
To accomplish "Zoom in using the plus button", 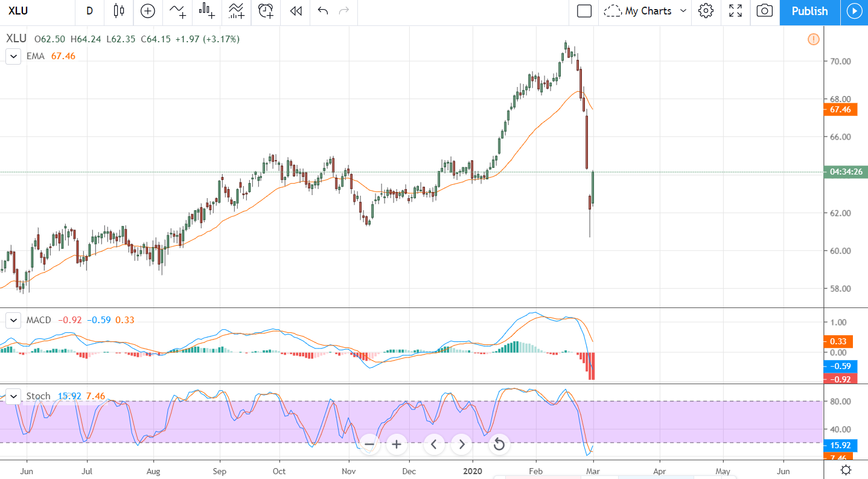I will tap(396, 445).
